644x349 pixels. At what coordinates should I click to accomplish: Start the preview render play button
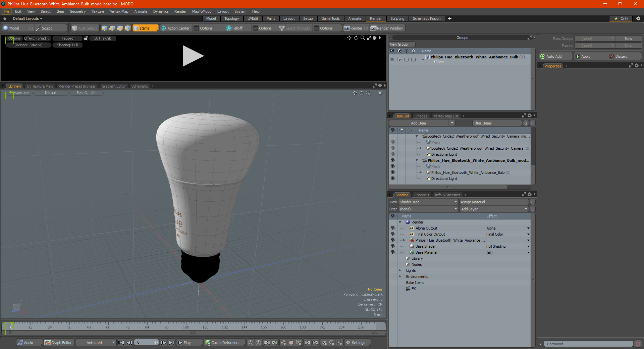[x=193, y=56]
